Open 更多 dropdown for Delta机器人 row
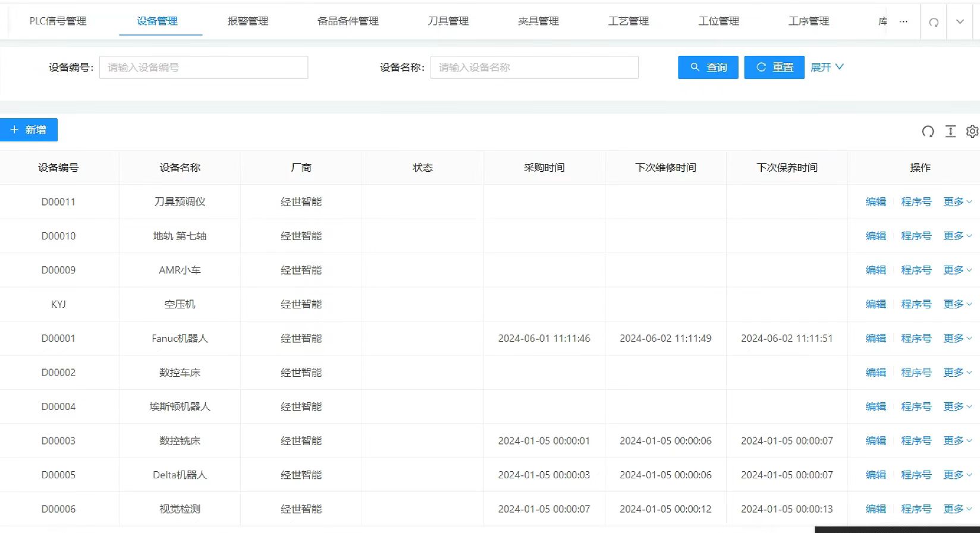The height and width of the screenshot is (533, 980). click(957, 475)
